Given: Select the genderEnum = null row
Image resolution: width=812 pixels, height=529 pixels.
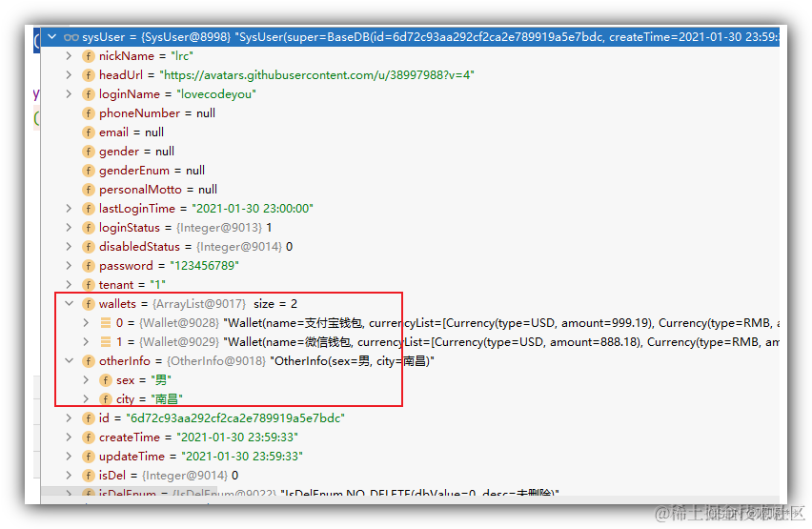Looking at the screenshot, I should click(x=410, y=171).
